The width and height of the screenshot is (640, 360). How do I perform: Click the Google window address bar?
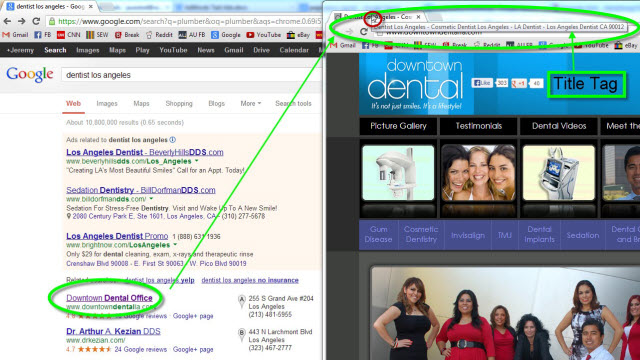184,21
